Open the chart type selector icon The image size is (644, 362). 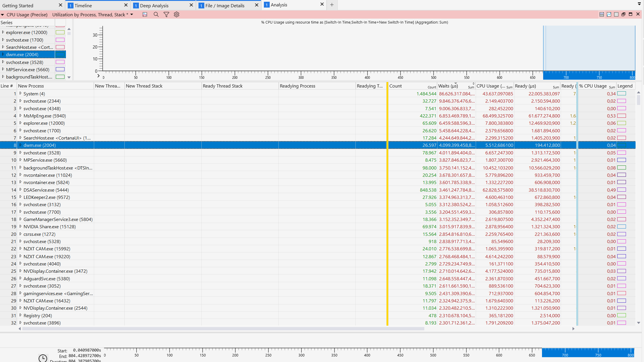tap(145, 15)
